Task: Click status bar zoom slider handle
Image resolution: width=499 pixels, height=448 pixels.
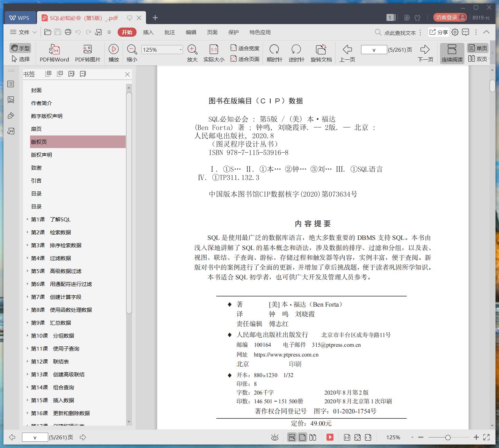Action: click(x=448, y=438)
